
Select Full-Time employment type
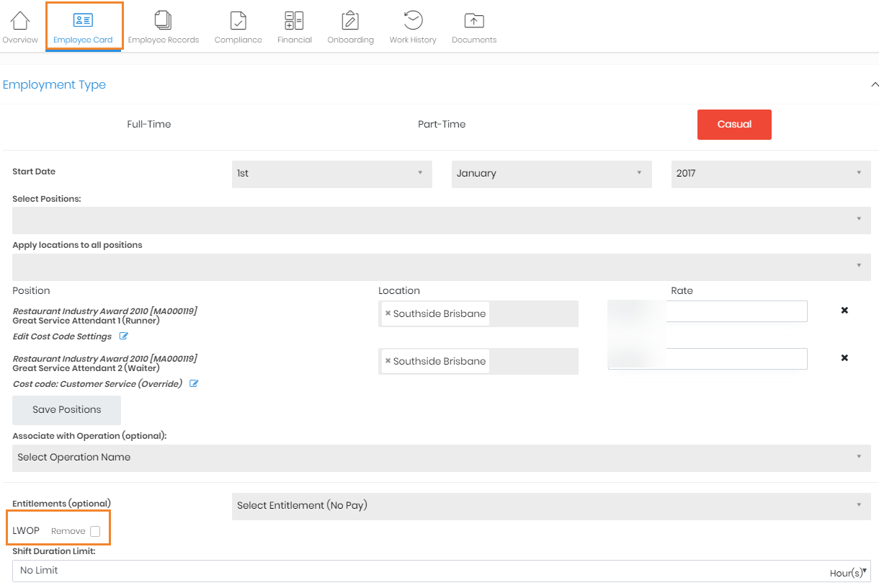click(x=149, y=125)
